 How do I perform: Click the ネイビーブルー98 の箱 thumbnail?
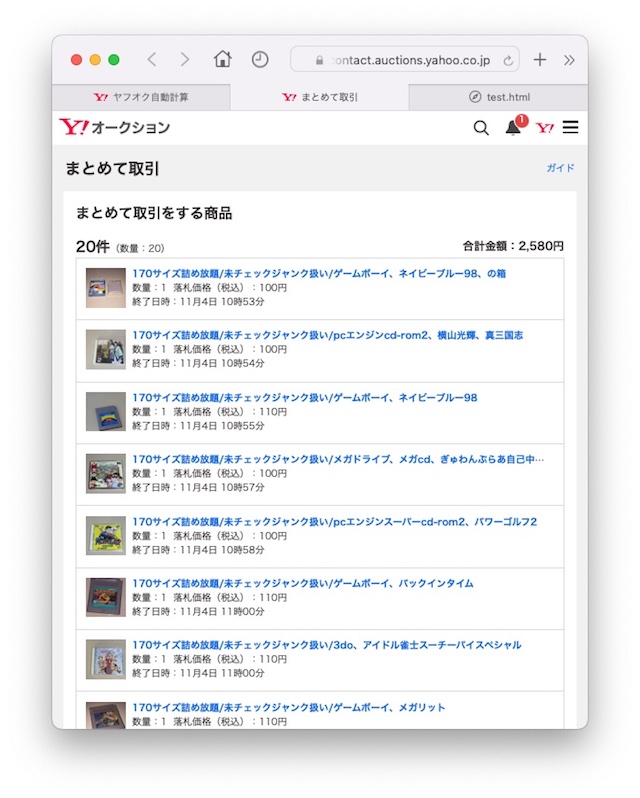[106, 288]
